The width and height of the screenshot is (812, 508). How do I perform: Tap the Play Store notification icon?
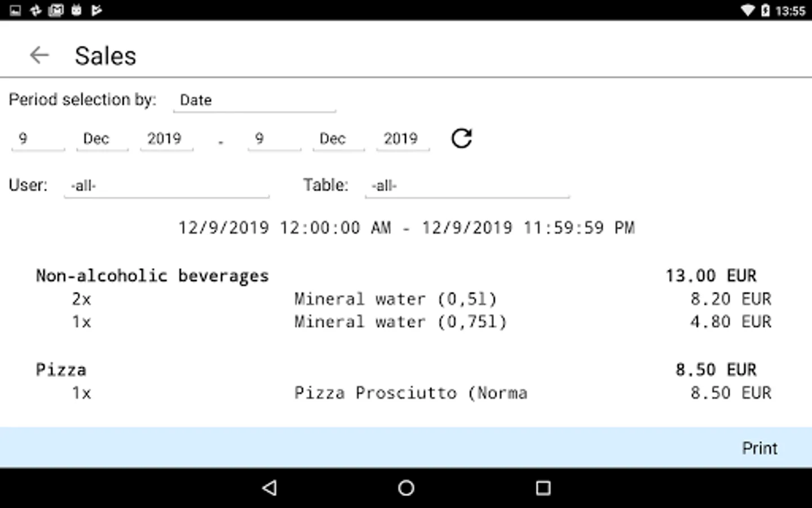(x=96, y=10)
